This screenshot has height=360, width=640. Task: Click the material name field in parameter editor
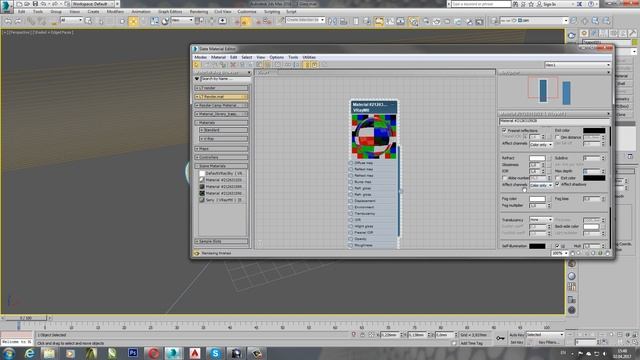[x=554, y=121]
